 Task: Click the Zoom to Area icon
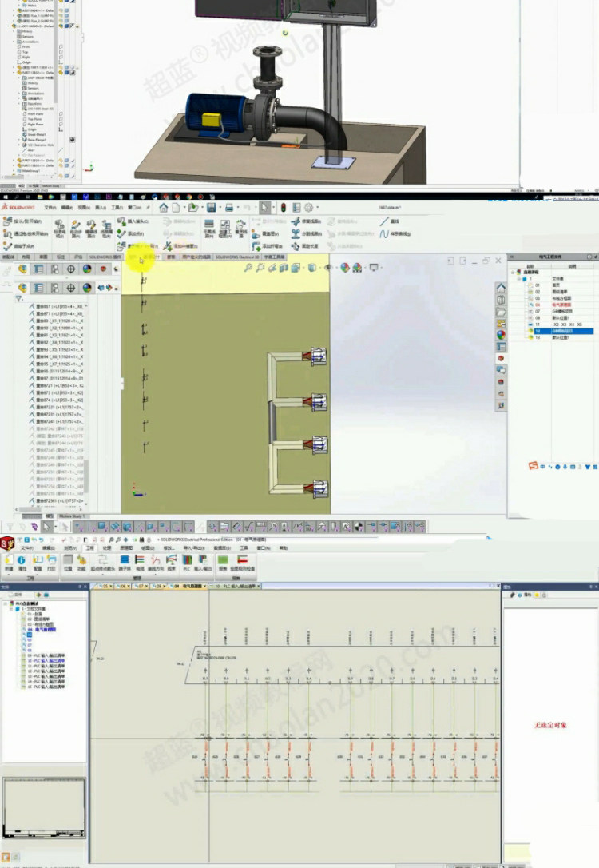point(260,268)
